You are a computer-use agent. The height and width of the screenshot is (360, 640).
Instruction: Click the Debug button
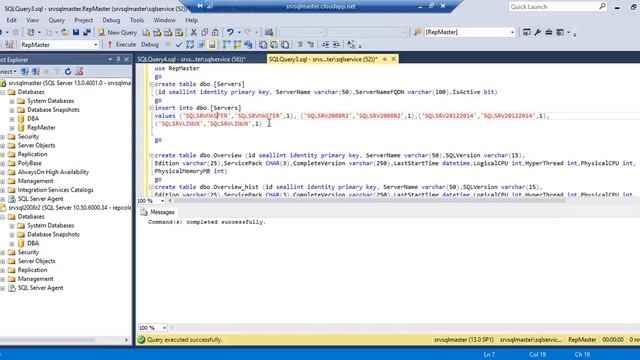150,44
